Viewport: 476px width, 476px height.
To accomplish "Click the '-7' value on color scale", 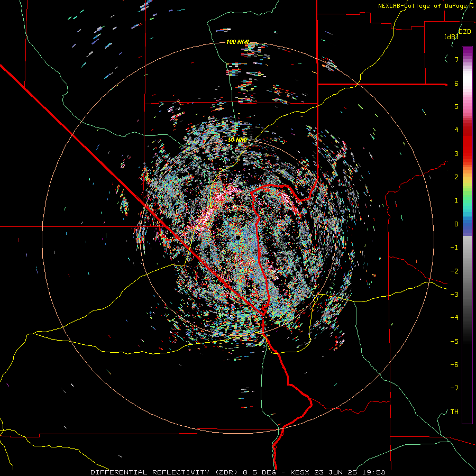I will coord(454,388).
